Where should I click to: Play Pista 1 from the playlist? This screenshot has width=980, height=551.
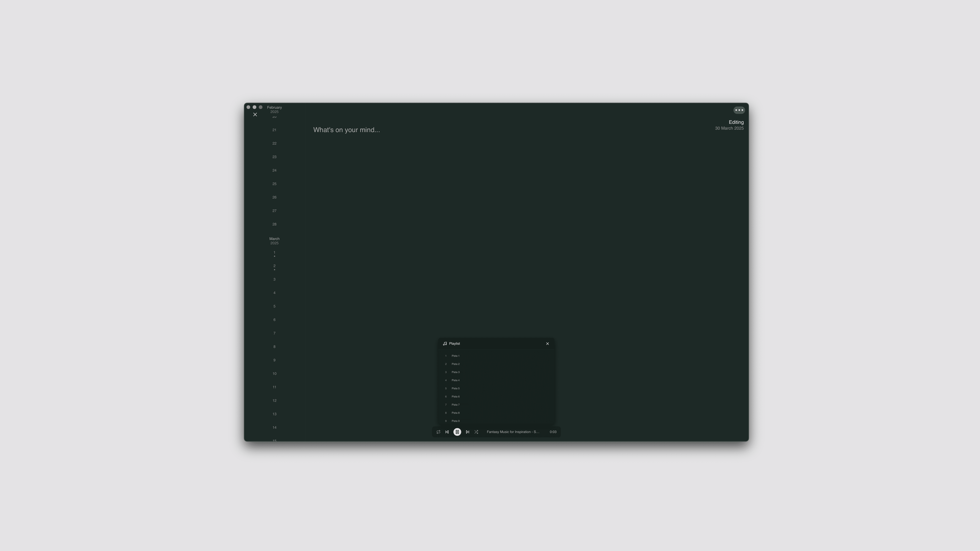tap(455, 356)
